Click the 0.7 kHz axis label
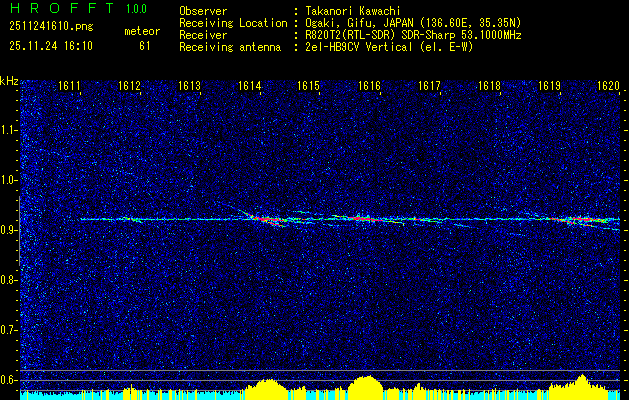 coord(8,330)
